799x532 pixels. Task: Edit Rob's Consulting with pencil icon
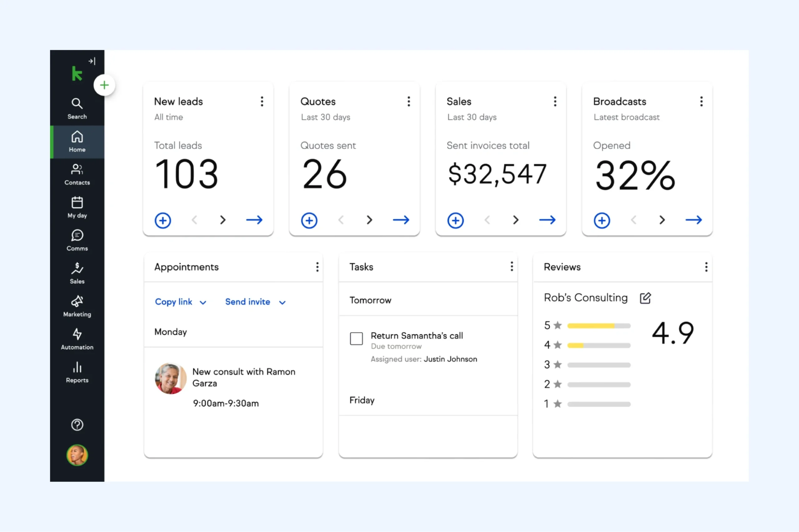tap(645, 298)
